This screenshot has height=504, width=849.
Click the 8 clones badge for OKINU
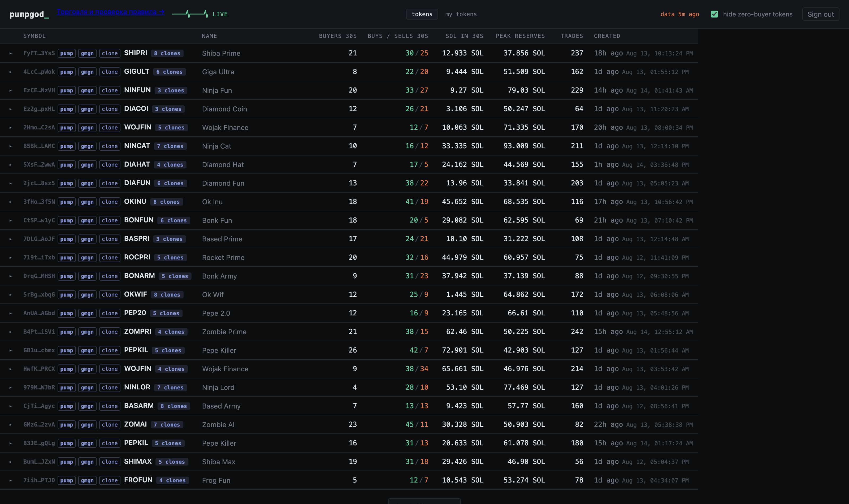(x=166, y=202)
